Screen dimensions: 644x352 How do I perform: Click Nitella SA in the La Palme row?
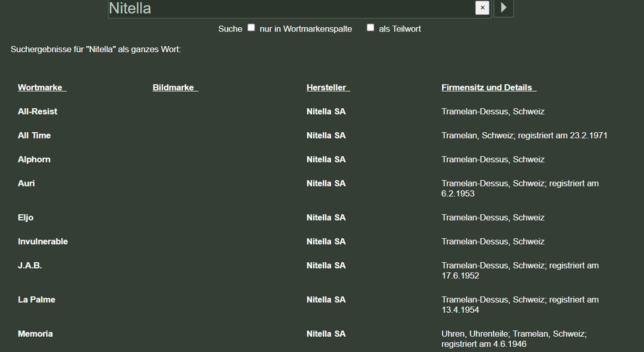326,300
